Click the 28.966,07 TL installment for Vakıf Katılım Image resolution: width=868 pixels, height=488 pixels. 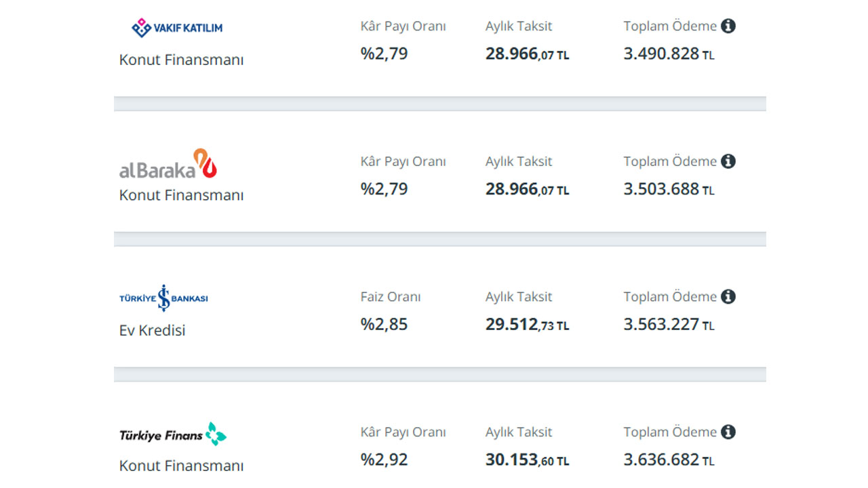(528, 54)
